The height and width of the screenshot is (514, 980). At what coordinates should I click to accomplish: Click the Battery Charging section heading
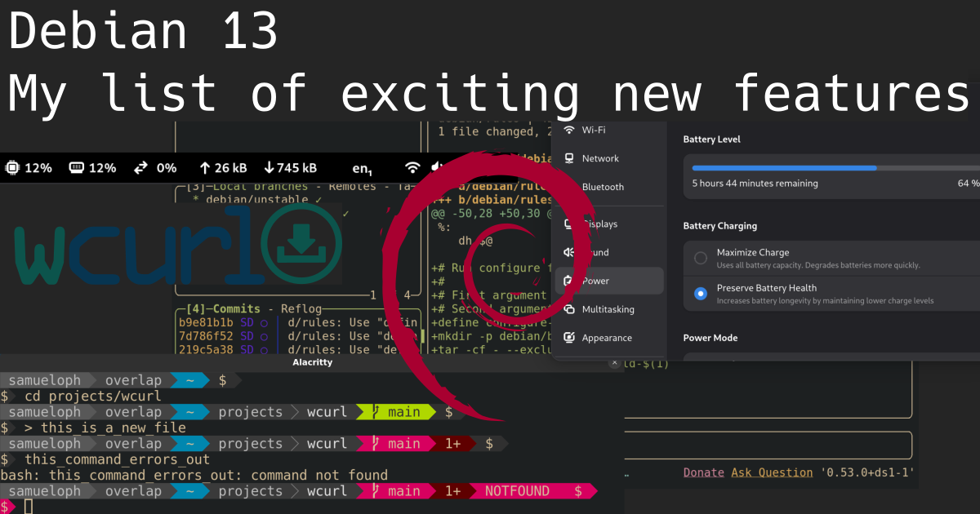(x=719, y=226)
